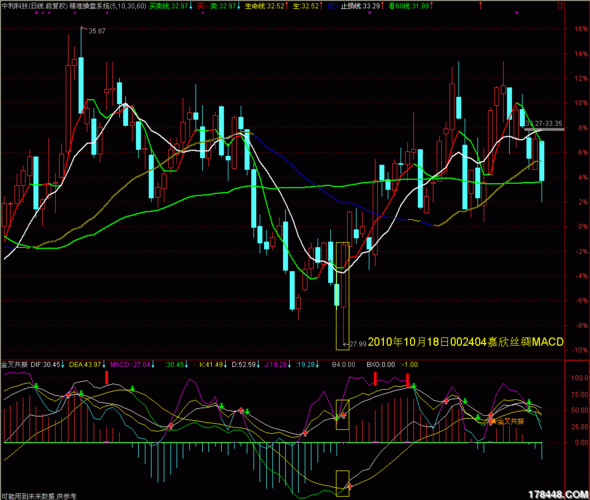This screenshot has width=590, height=500.
Task: Click the red up arrow inside the yellow box in the indicator panel
Action: 343,415
